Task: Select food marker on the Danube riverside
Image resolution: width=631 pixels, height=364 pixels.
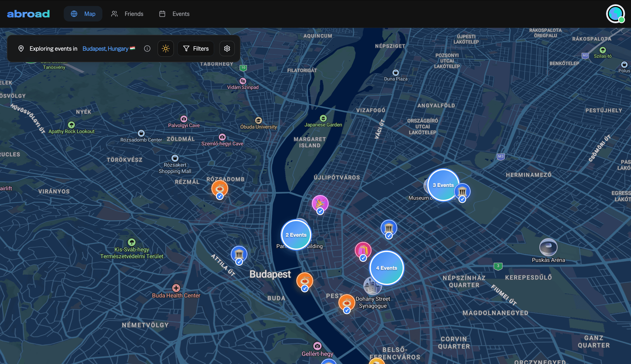Action: pos(304,280)
